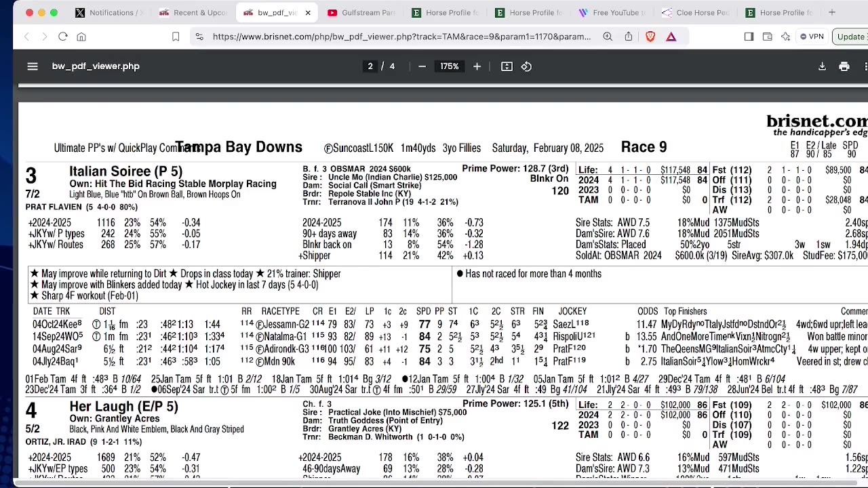Open browser zoom magnifier in address bar

click(608, 37)
